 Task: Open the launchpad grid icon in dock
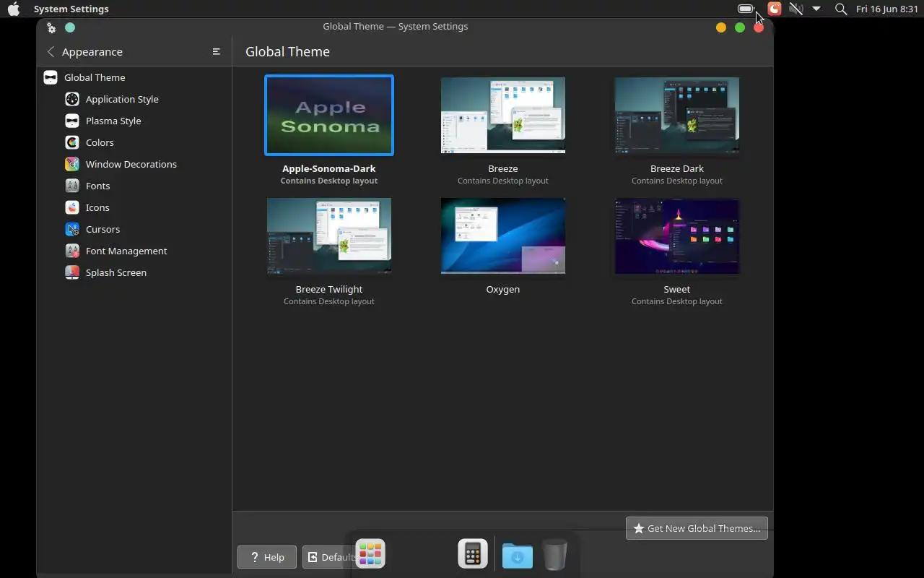point(370,554)
